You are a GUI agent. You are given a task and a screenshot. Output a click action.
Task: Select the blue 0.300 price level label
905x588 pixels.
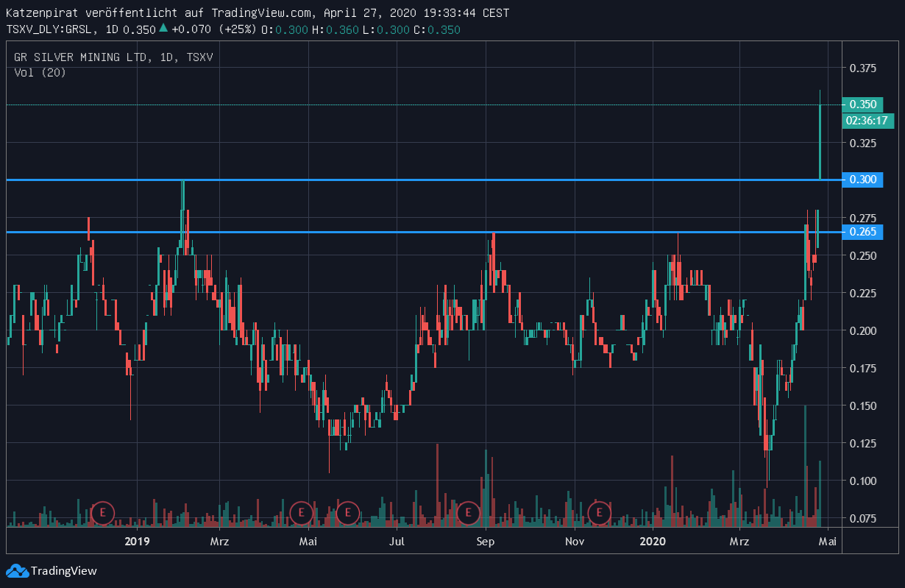[862, 180]
